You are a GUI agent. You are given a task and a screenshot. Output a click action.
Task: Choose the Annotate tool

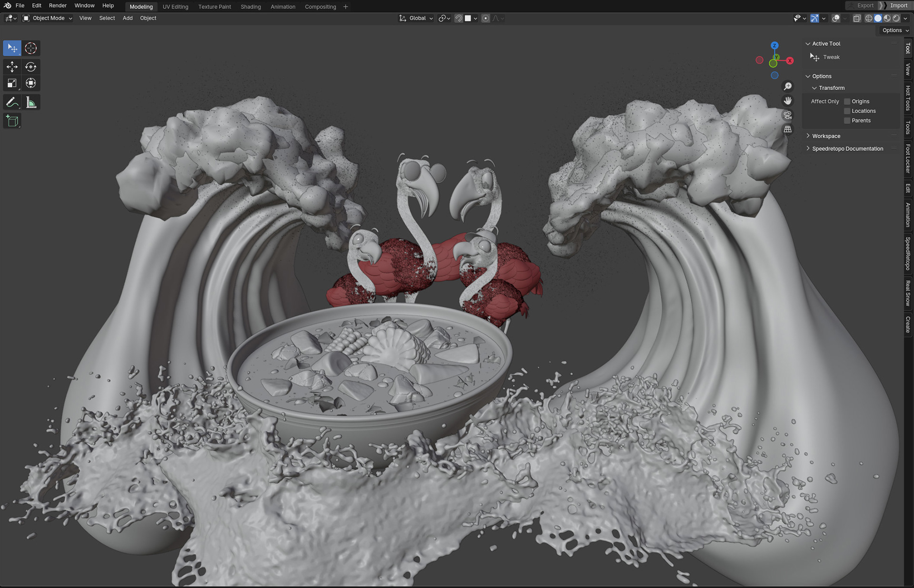coord(12,102)
